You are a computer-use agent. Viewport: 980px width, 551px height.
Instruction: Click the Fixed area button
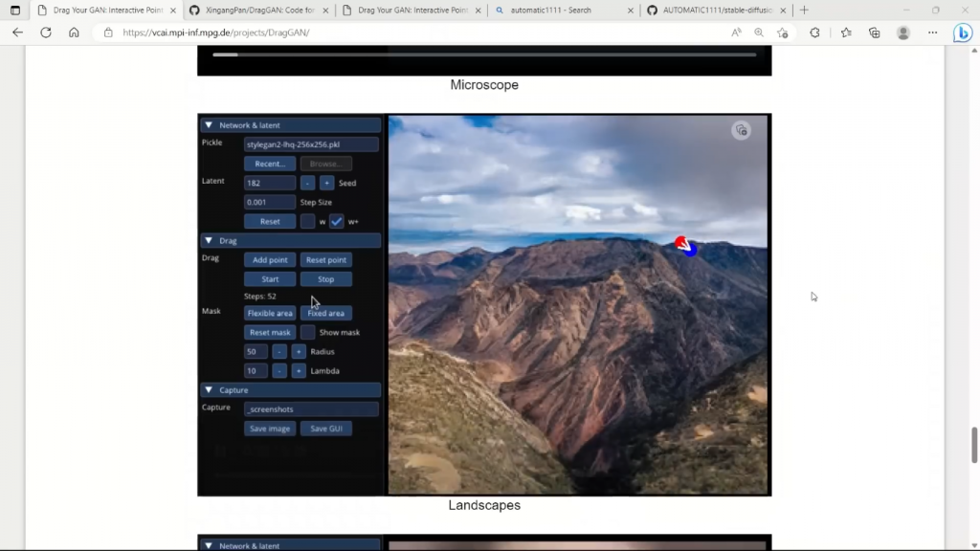point(325,313)
